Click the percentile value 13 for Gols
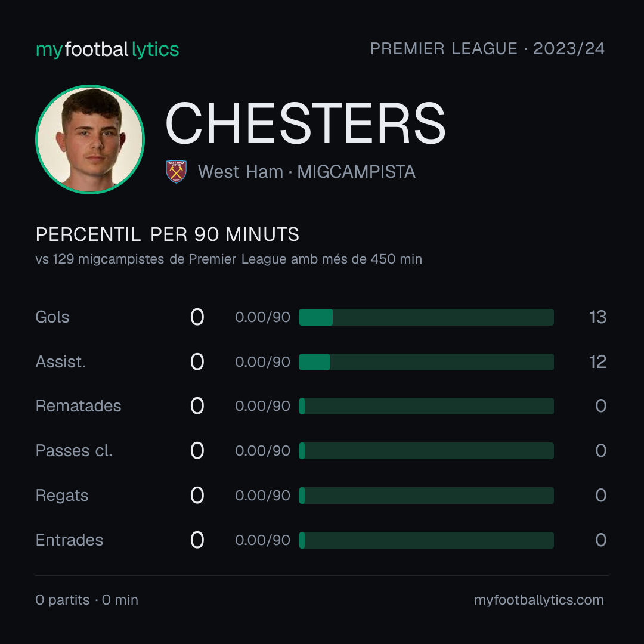Image resolution: width=644 pixels, height=644 pixels. [x=597, y=317]
